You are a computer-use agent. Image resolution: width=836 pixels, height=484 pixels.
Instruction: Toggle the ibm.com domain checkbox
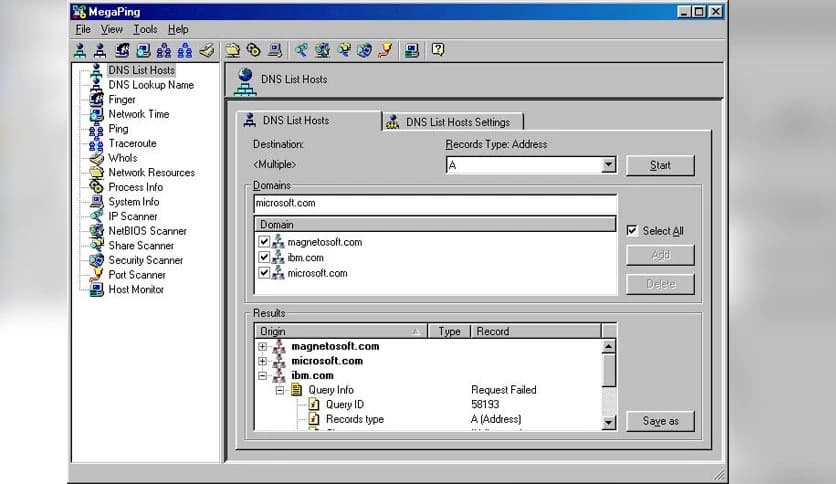pyautogui.click(x=264, y=257)
